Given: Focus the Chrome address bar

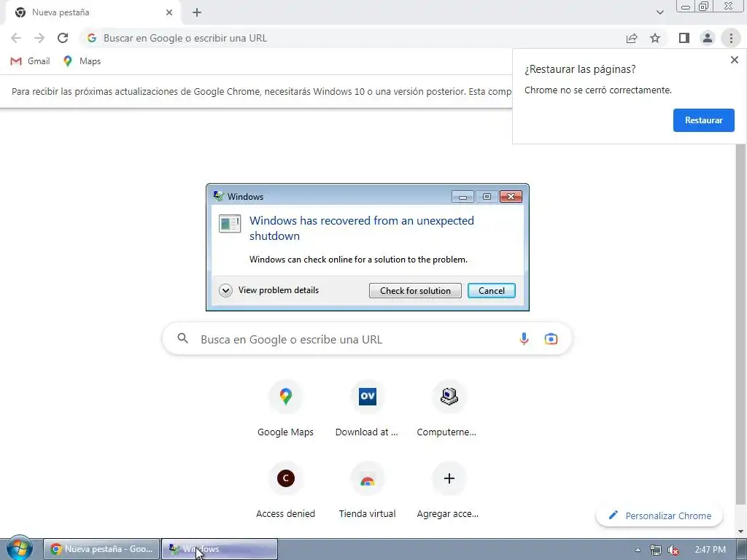Looking at the screenshot, I should pyautogui.click(x=352, y=38).
